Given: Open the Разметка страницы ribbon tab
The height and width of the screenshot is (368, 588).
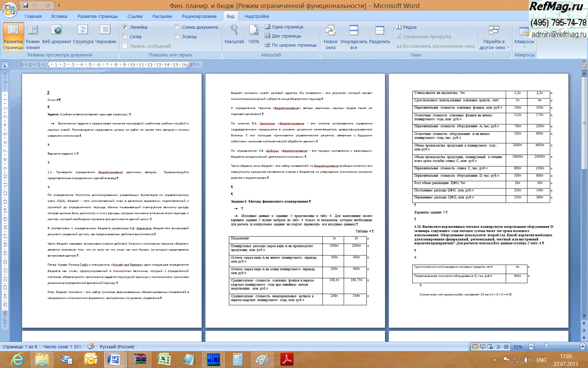Looking at the screenshot, I should click(x=97, y=16).
